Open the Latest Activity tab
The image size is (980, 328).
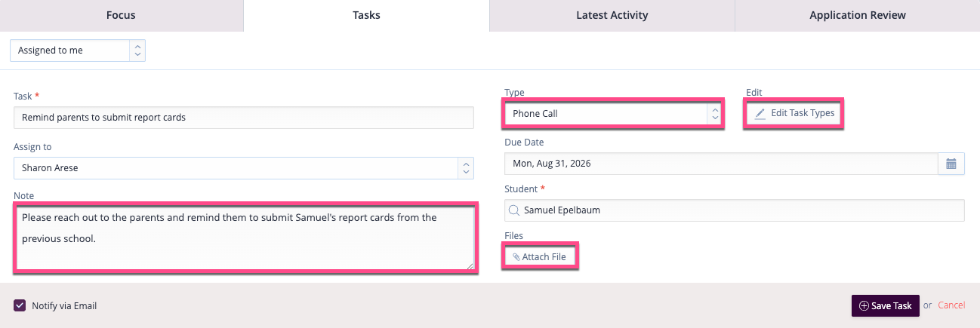[612, 15]
